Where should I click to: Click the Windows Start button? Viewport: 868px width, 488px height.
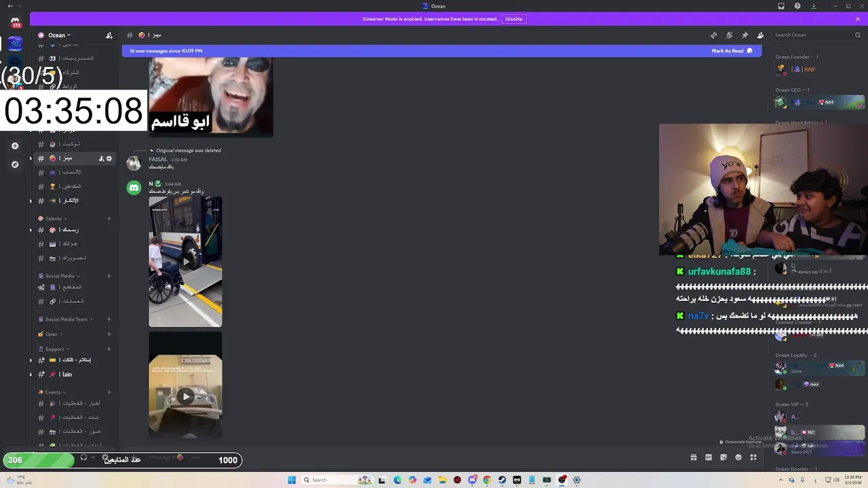pos(292,480)
